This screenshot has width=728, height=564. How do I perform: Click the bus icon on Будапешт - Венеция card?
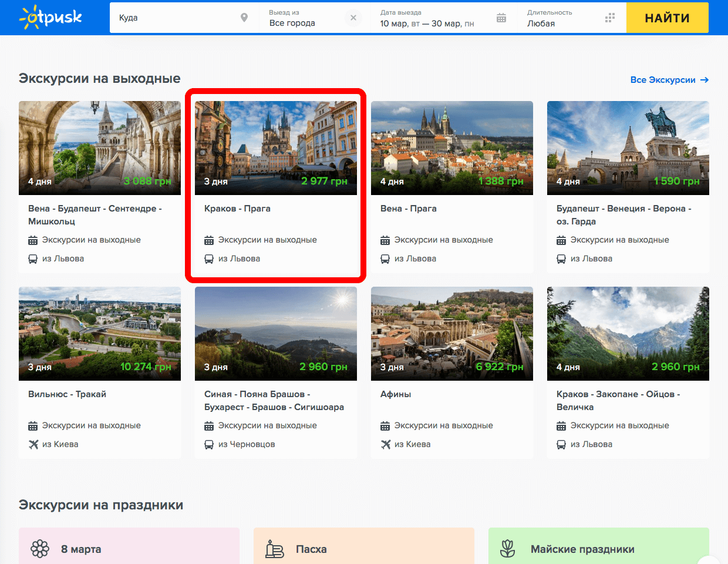(561, 258)
